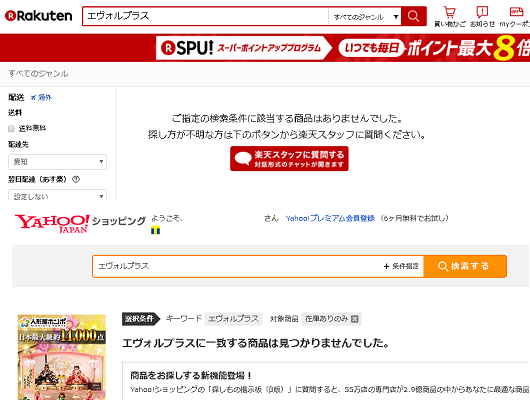The height and width of the screenshot is (400, 530).
Task: Open the 配達先 prefecture dropdown
Action: point(57,162)
